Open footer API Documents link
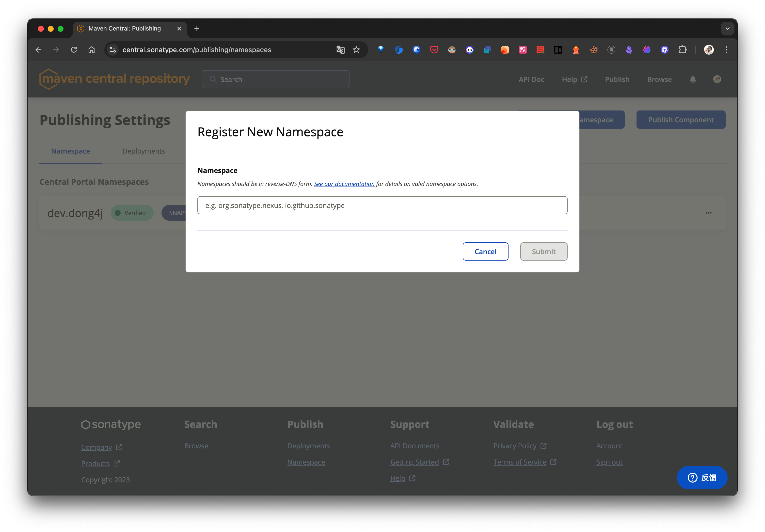 (x=414, y=446)
